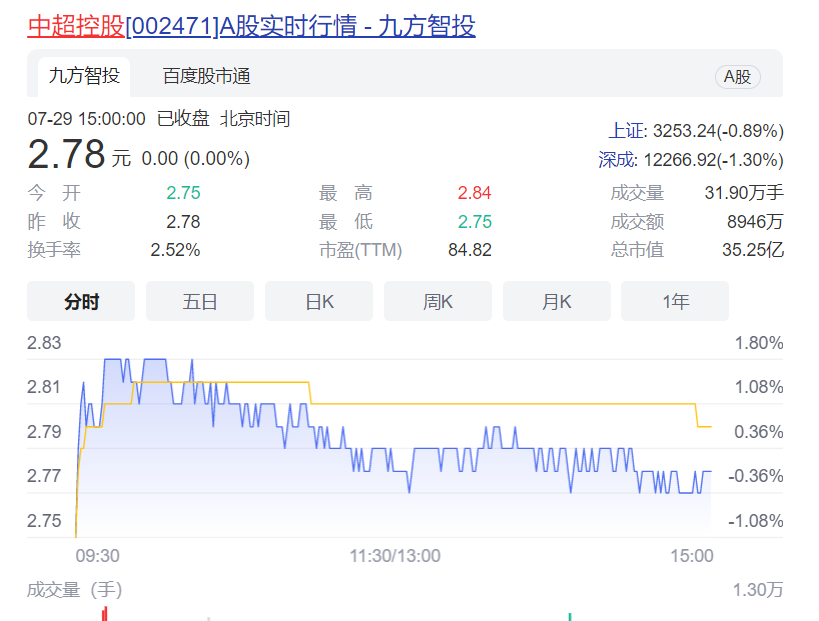
Task: Click the 成交量 value 31.90万手
Action: [744, 193]
